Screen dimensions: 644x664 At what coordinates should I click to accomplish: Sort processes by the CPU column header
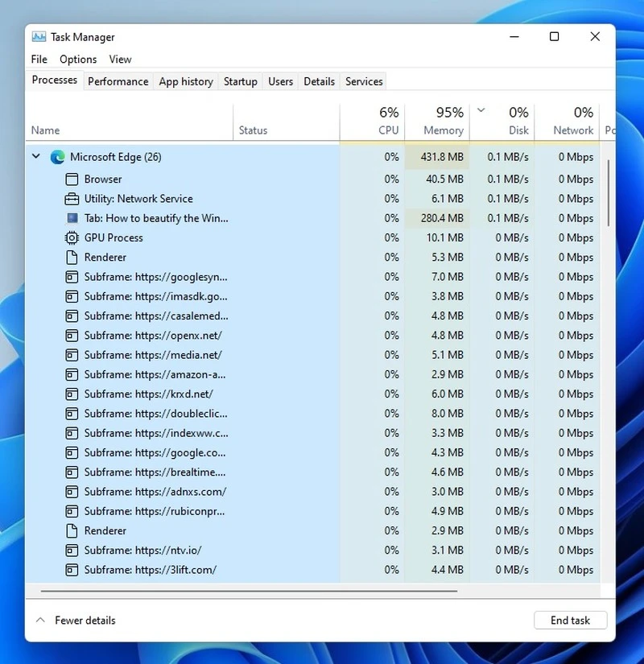click(387, 121)
